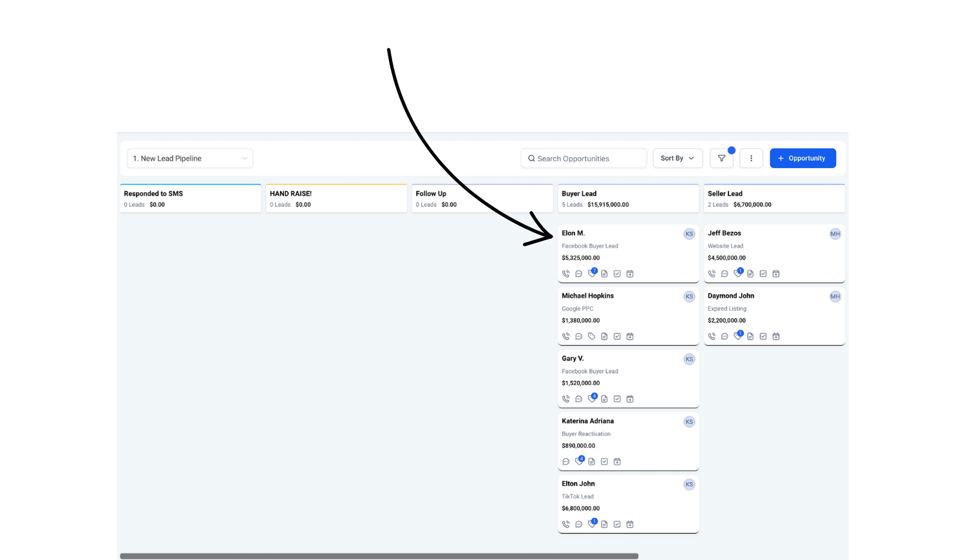The height and width of the screenshot is (560, 966).
Task: Open the filter funnel icon
Action: click(721, 158)
